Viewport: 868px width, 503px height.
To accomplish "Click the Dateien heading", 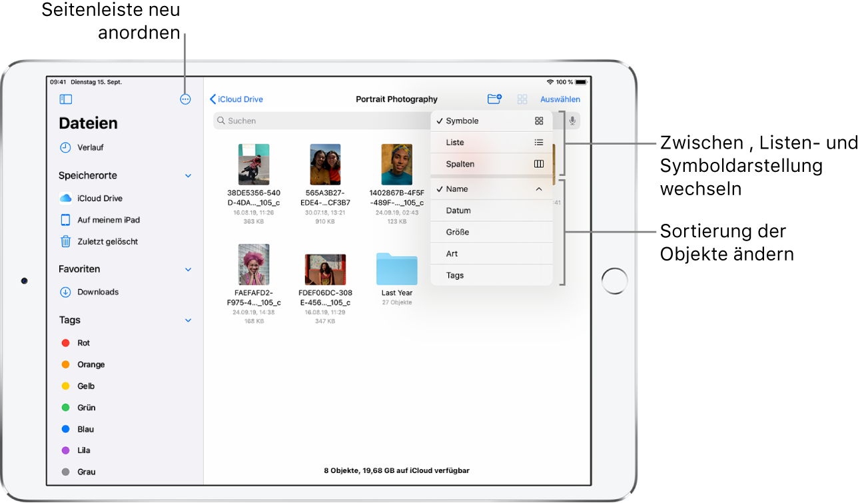I will 88,123.
